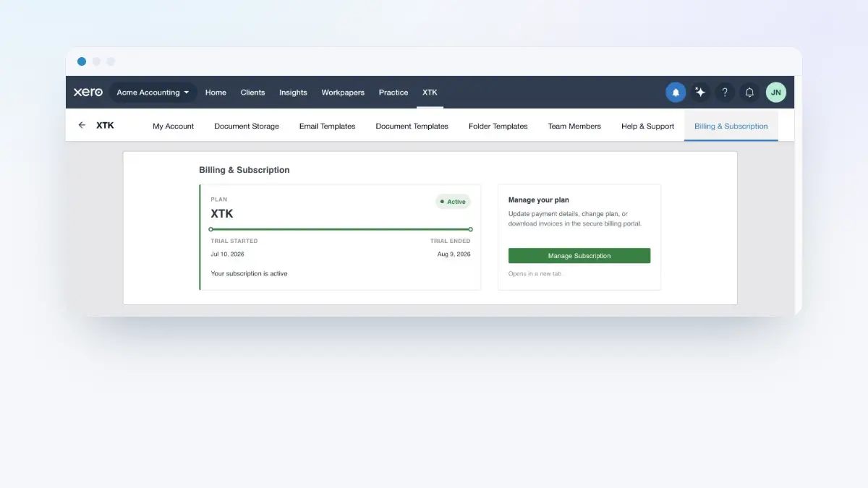
Task: Click the Xero logo
Action: (88, 93)
